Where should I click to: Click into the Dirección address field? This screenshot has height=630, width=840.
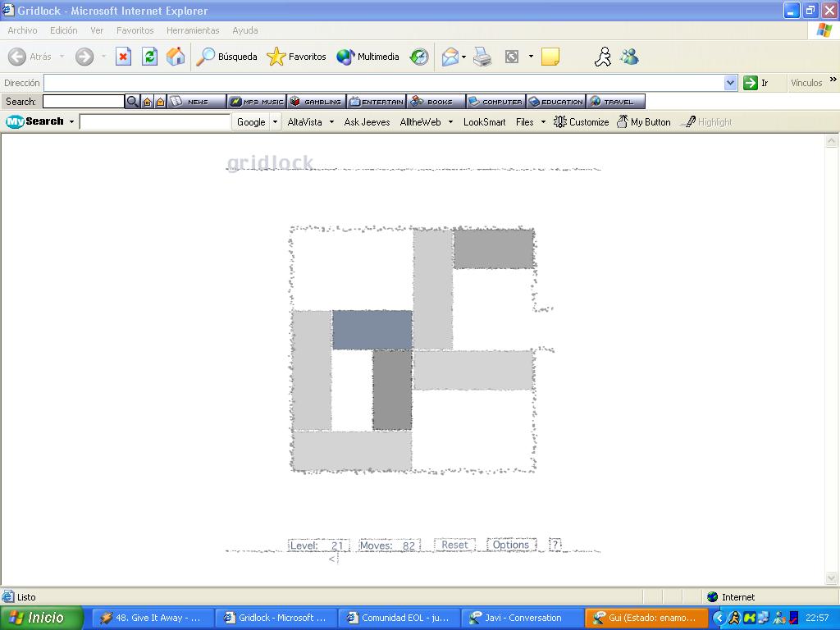[x=384, y=83]
